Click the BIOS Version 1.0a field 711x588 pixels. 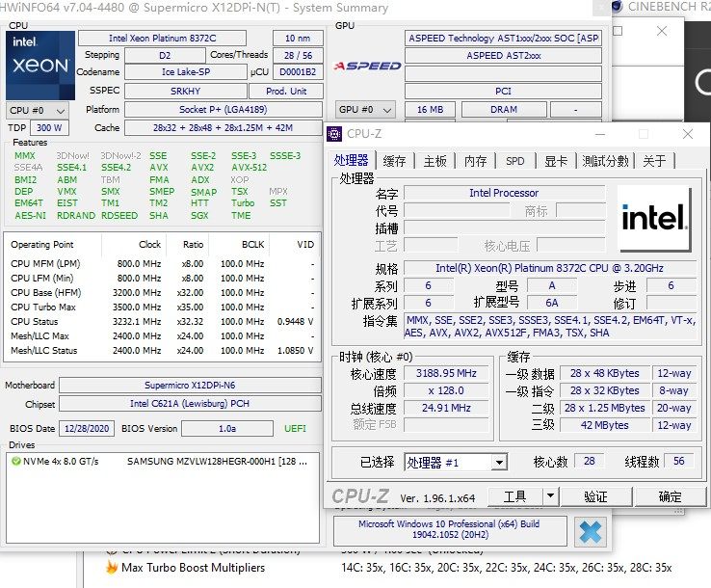click(x=227, y=428)
